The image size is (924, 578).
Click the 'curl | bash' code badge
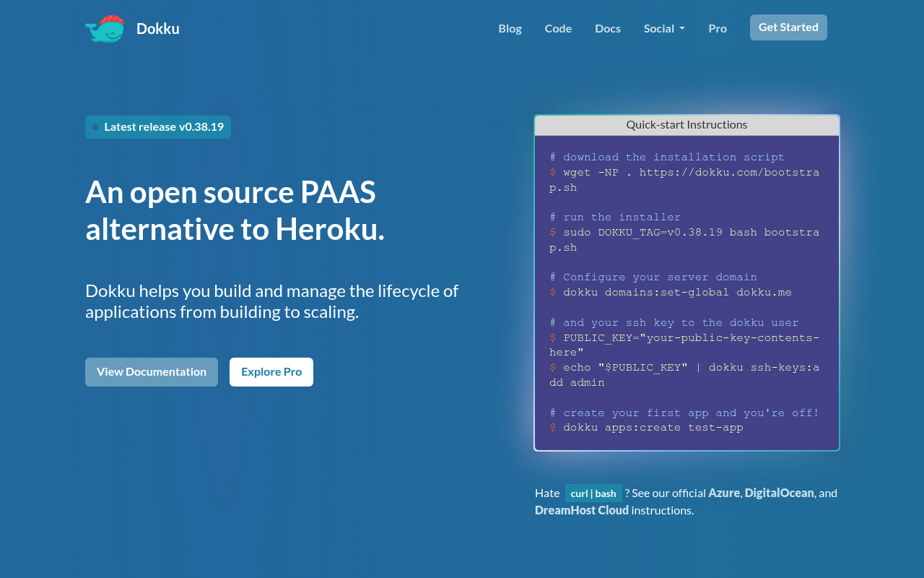tap(593, 493)
